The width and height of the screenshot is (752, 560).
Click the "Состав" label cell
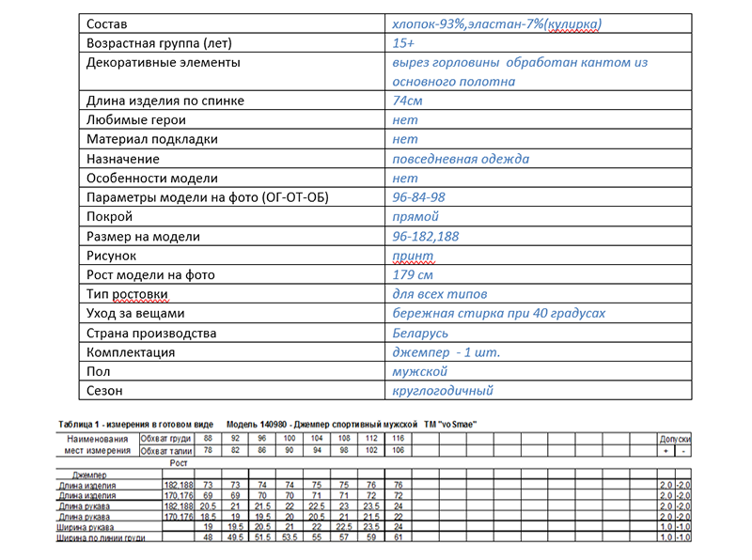click(231, 23)
